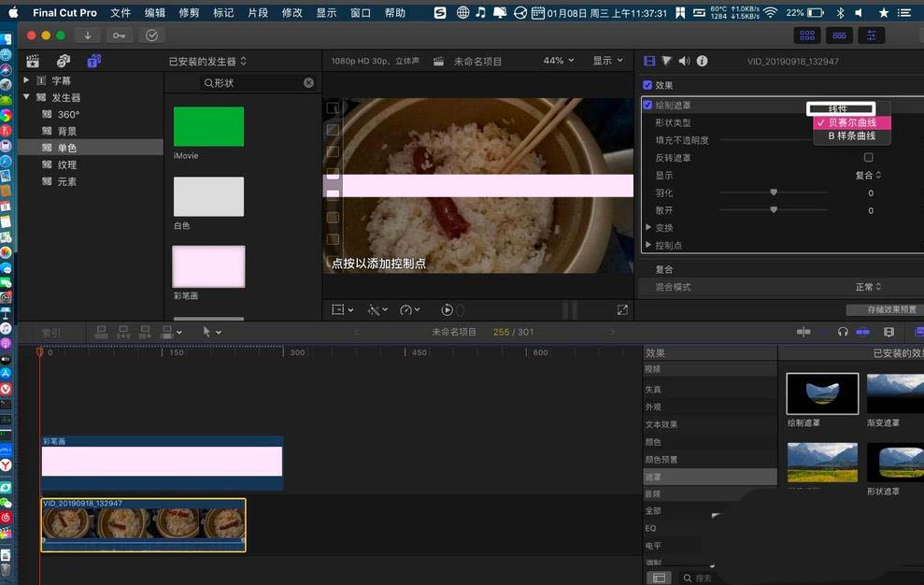Open the keyword editor key icon
Image resolution: width=924 pixels, height=585 pixels.
[119, 36]
